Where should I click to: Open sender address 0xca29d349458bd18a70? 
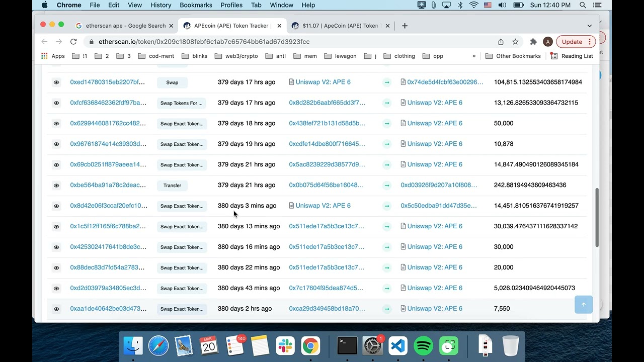[327, 309]
